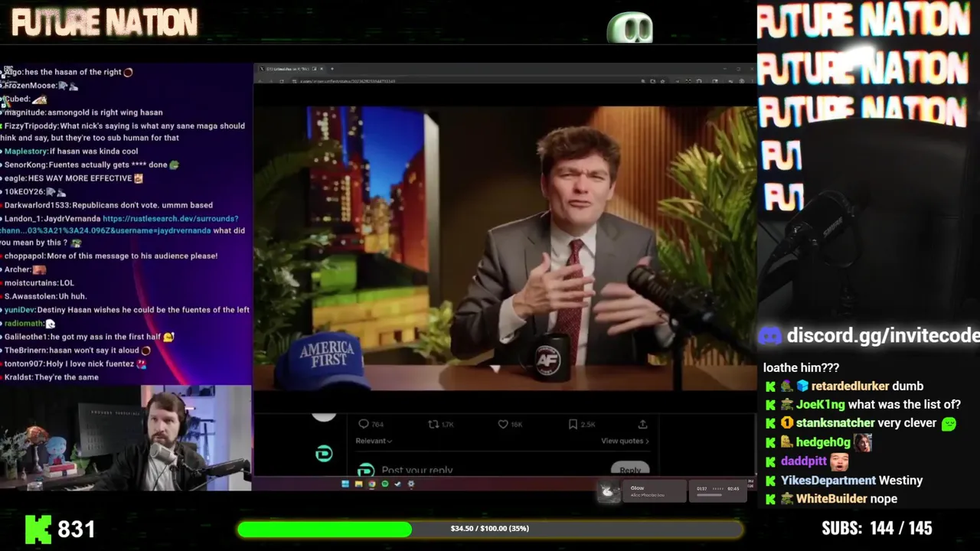
Task: Click the green Kick logo beside 831
Action: coord(38,529)
